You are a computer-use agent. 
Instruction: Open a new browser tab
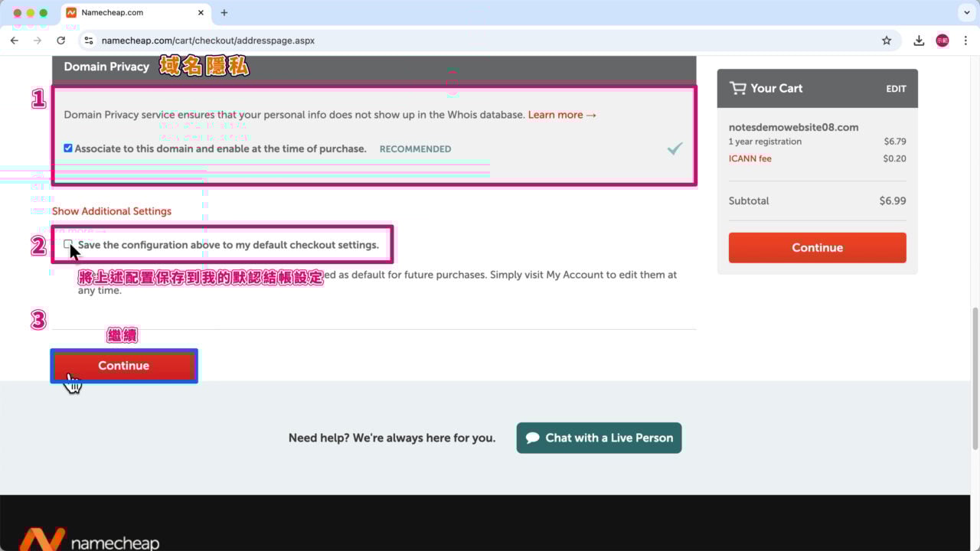pos(224,13)
